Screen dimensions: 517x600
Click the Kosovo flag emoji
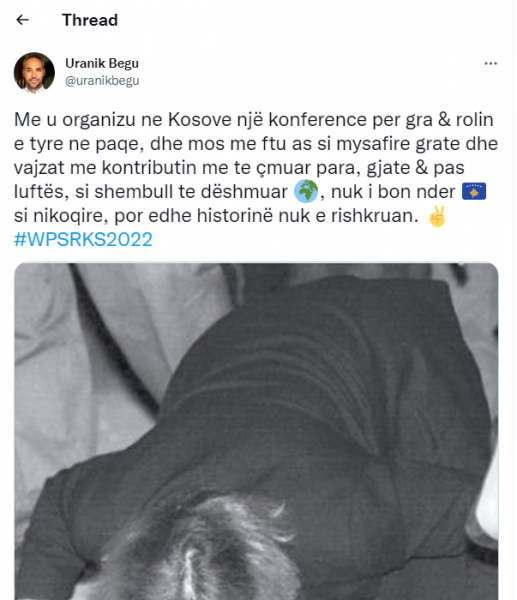point(474,191)
